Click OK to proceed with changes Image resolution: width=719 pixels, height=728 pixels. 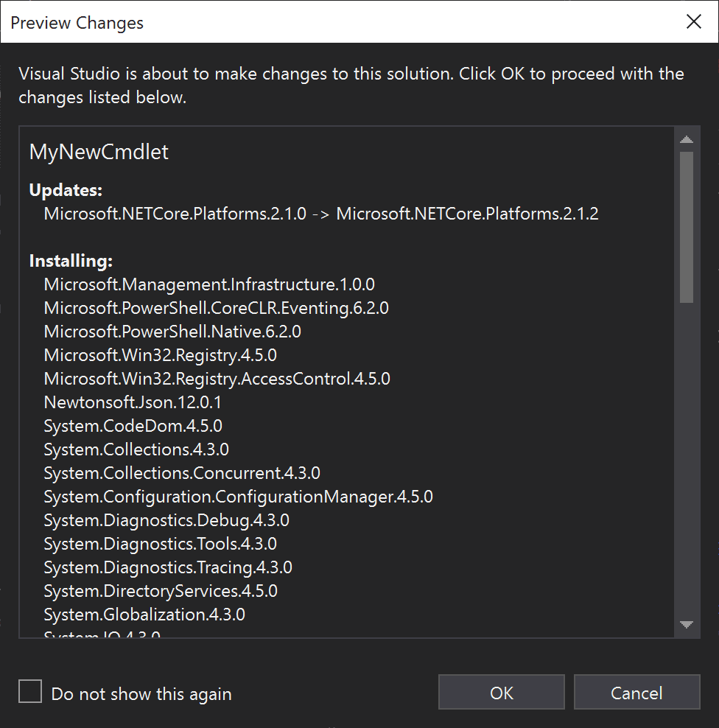(501, 693)
